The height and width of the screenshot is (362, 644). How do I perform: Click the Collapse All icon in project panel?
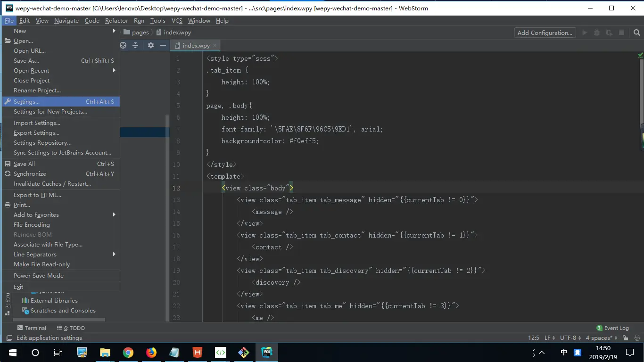(136, 45)
